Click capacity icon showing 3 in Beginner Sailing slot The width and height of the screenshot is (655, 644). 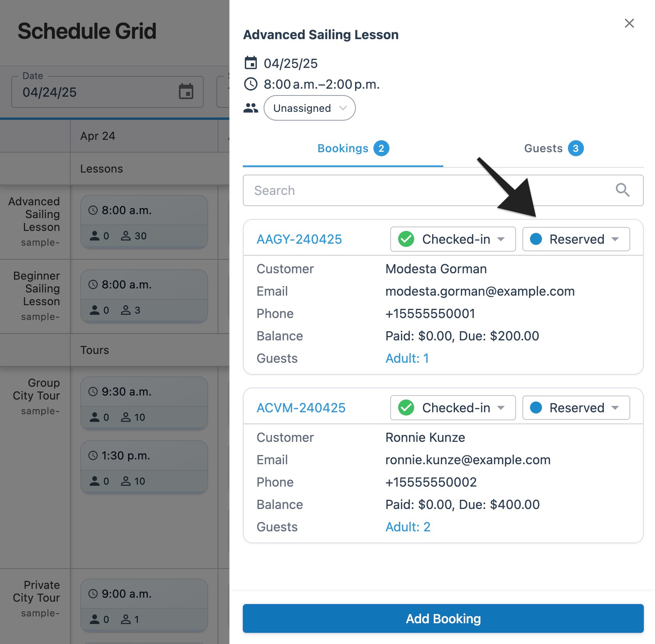coord(126,310)
